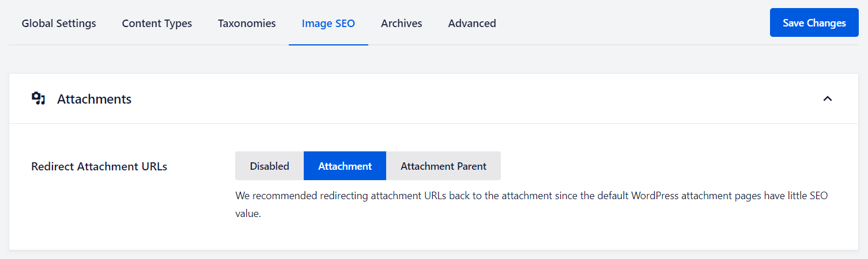This screenshot has width=868, height=259.
Task: Click the Redirect Attachment URLs label
Action: tap(99, 166)
